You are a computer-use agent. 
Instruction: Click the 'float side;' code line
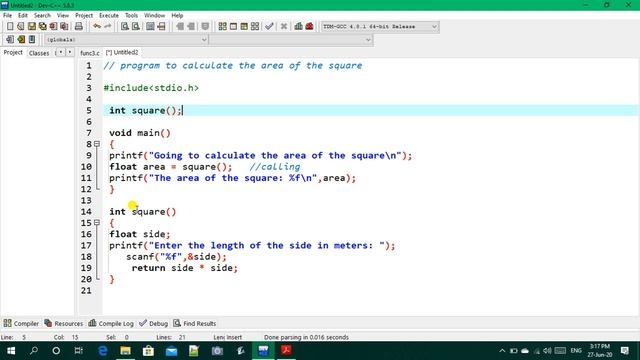(140, 234)
